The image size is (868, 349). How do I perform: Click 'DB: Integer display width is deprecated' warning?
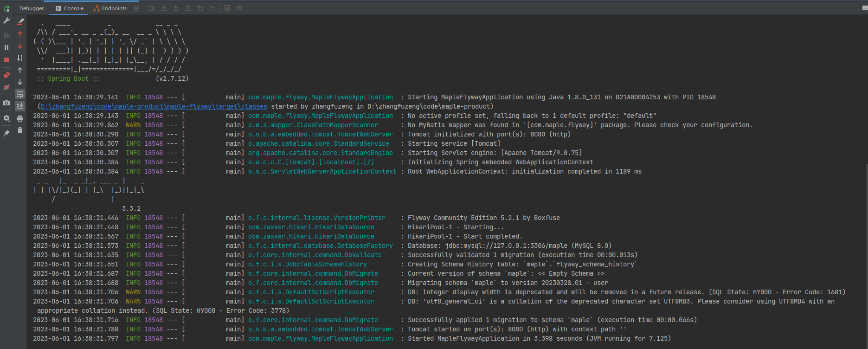tap(627, 292)
